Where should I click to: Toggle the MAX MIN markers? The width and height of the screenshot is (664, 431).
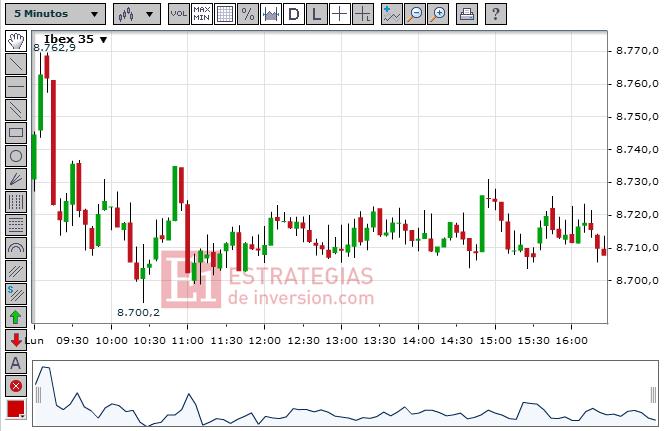(x=202, y=14)
